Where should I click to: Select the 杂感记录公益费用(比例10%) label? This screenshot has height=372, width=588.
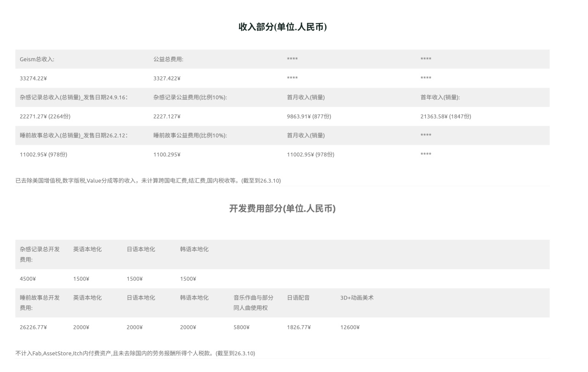[190, 97]
